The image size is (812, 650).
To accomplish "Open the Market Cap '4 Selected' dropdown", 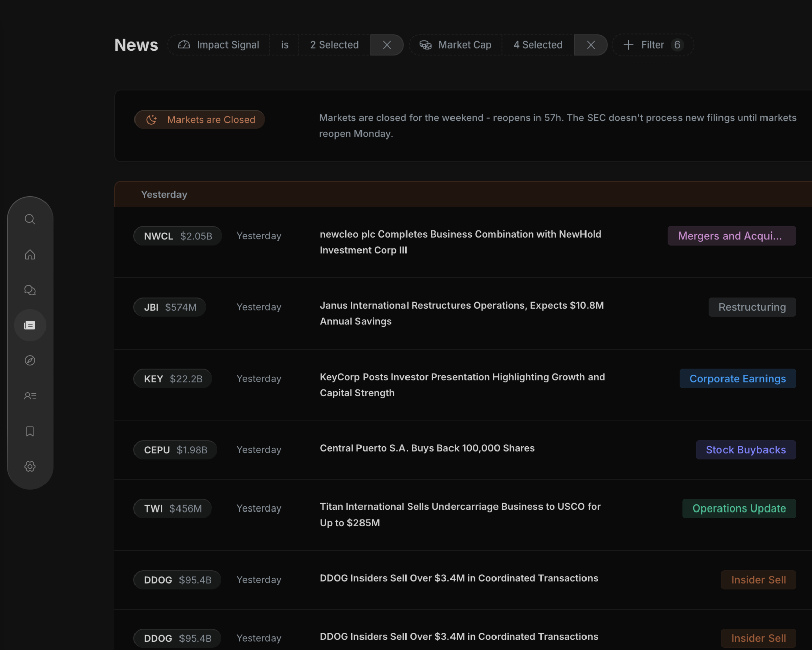I will (538, 45).
